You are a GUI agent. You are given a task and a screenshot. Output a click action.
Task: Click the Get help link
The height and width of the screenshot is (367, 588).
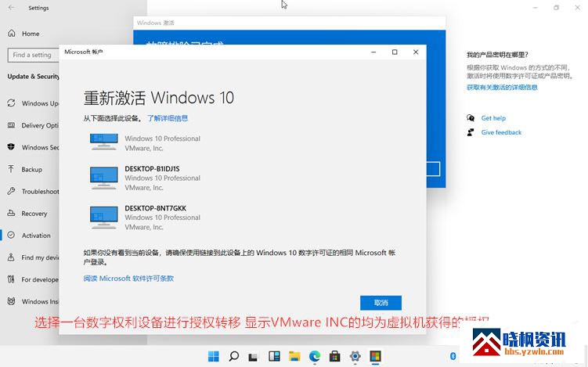click(x=493, y=118)
